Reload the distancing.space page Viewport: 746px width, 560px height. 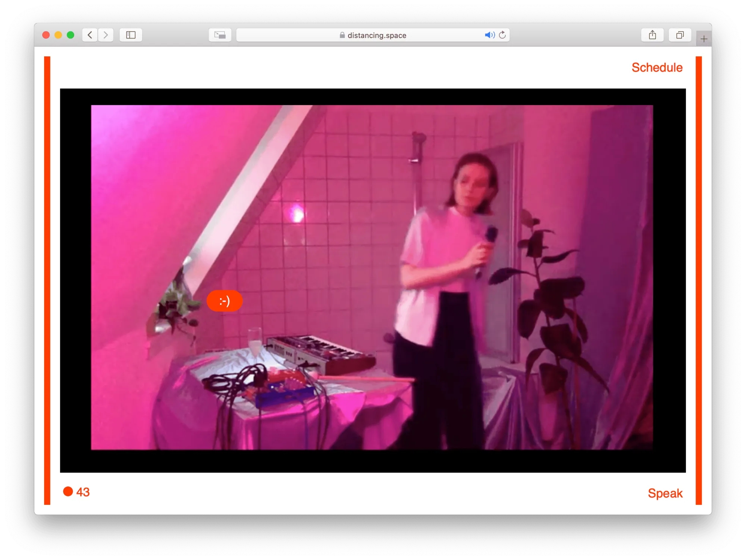coord(502,35)
